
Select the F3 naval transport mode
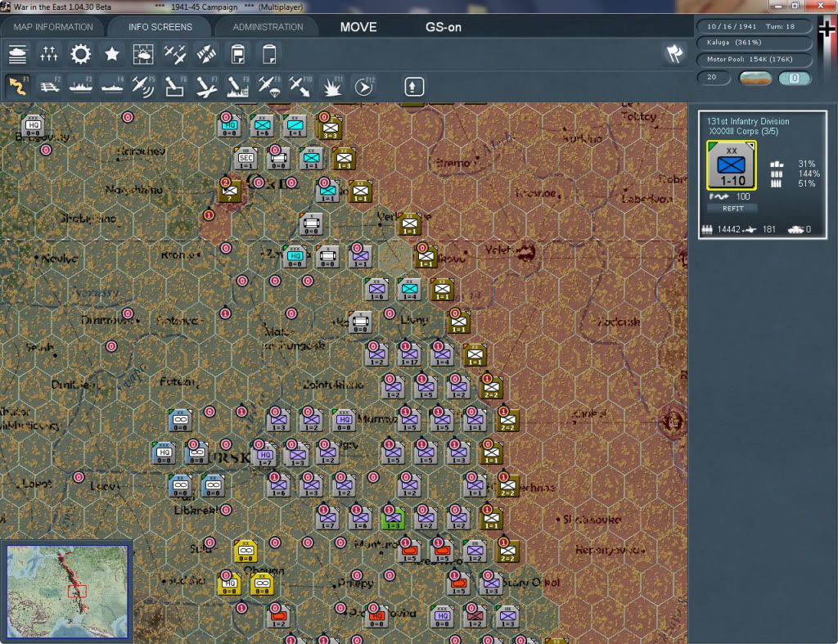81,87
